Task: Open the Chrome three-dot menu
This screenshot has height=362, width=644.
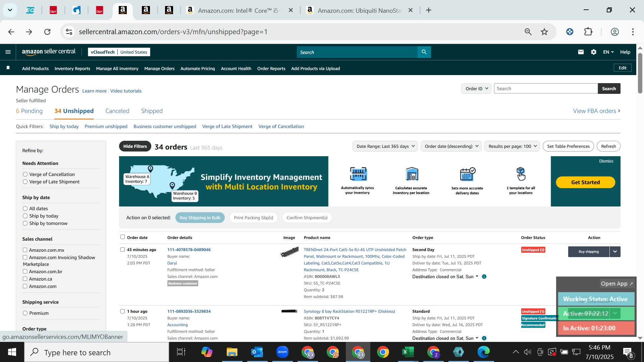Action: [633, 32]
